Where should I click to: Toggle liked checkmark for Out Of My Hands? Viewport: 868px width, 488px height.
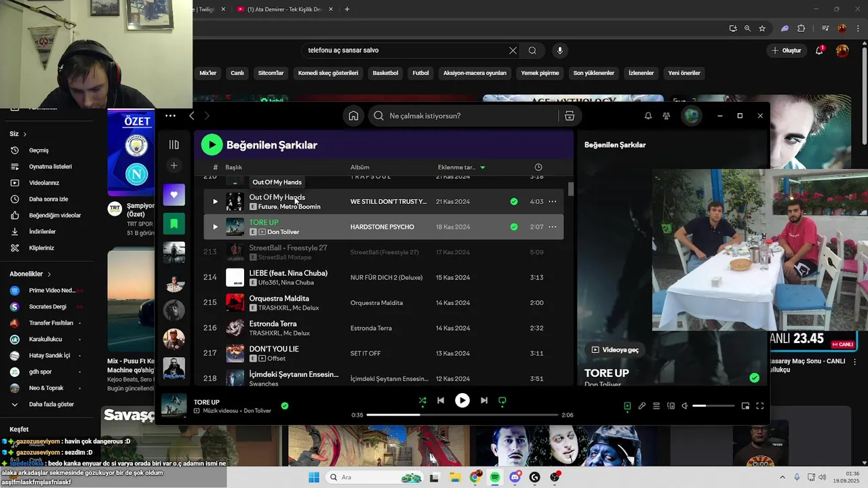(513, 201)
